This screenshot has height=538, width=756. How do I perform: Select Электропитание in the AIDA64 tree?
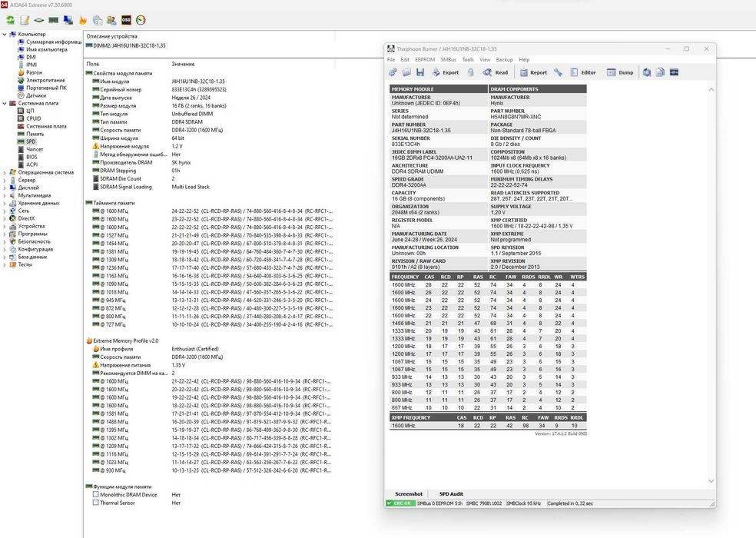[x=45, y=80]
